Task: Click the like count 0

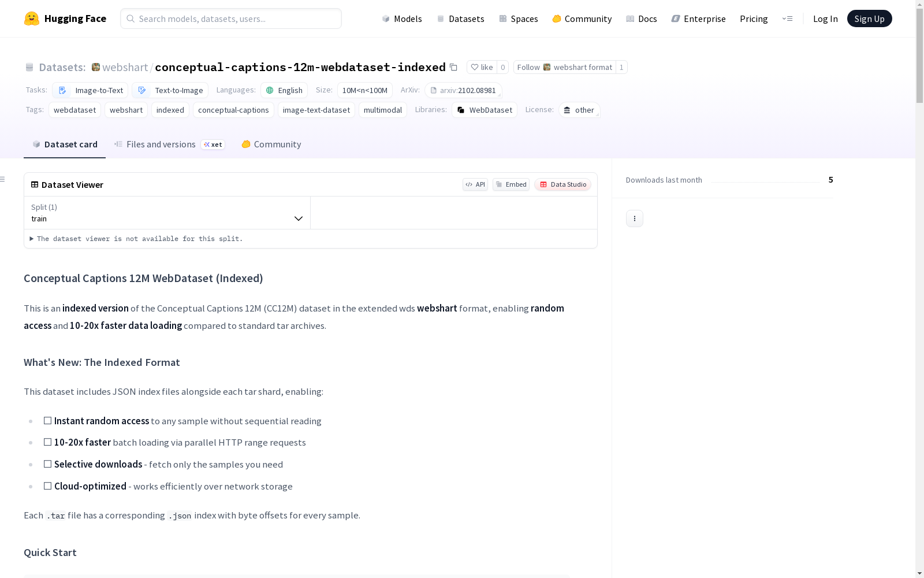Action: pyautogui.click(x=503, y=67)
